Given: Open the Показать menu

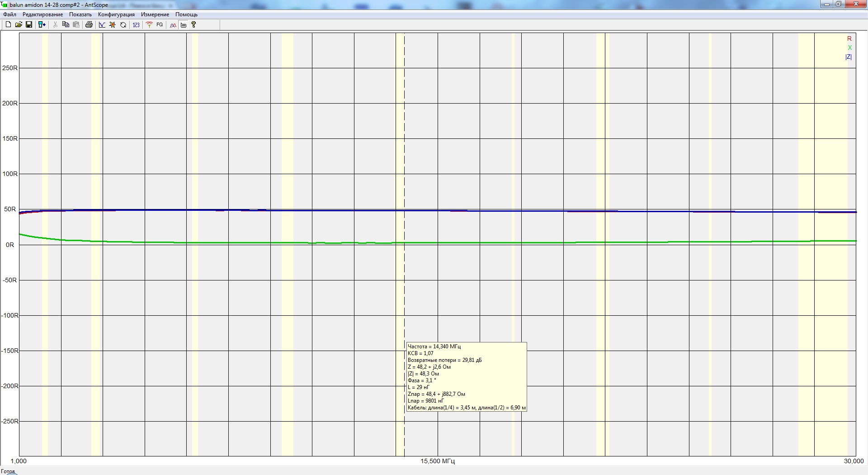Looking at the screenshot, I should pos(80,14).
